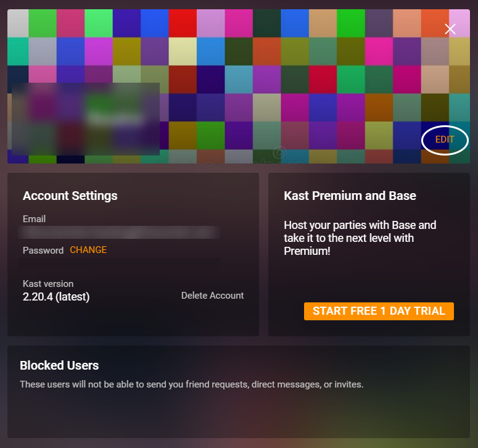The image size is (478, 448).
Task: Click the EDIT button on the banner
Action: (445, 140)
